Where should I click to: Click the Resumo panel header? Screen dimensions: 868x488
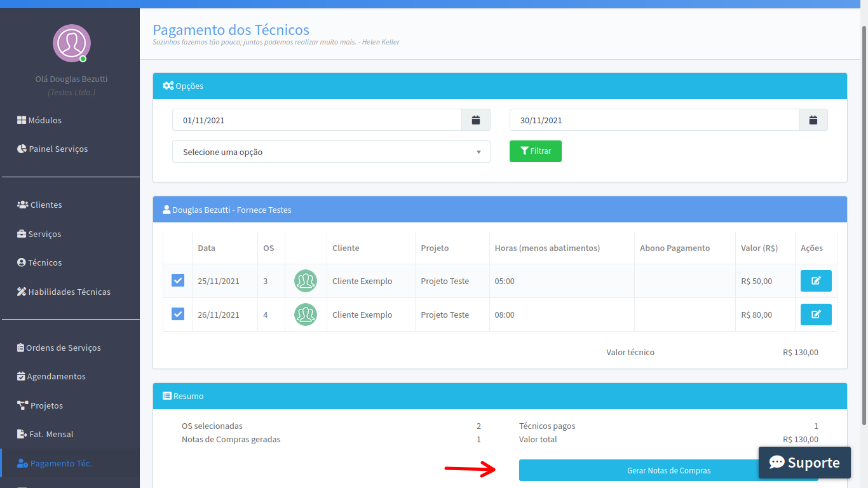click(500, 396)
